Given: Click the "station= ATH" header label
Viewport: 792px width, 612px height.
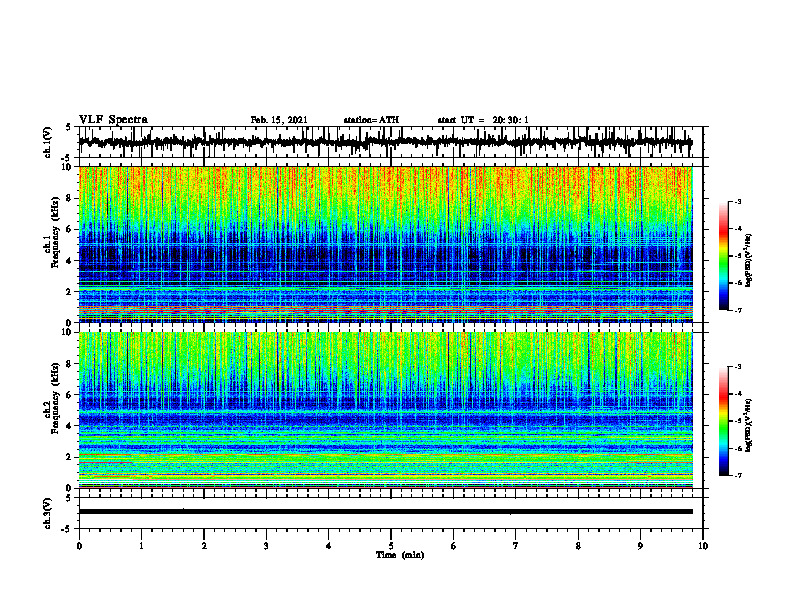Looking at the screenshot, I should tap(371, 120).
